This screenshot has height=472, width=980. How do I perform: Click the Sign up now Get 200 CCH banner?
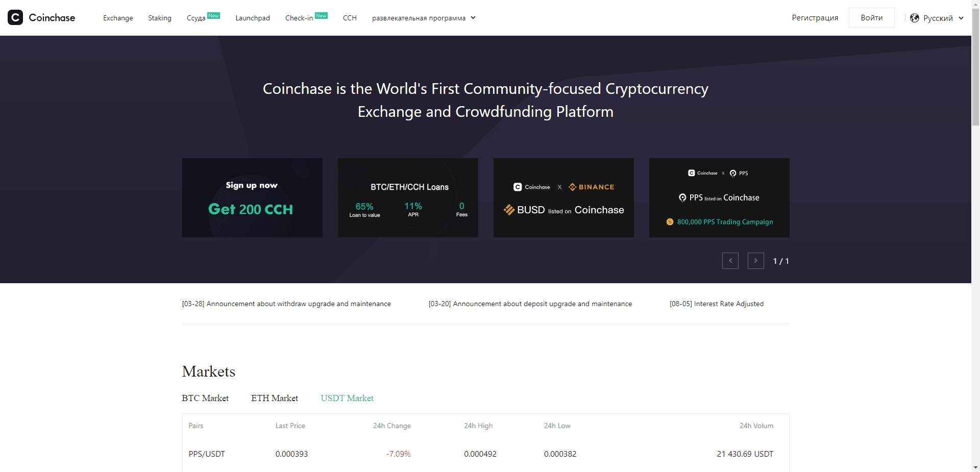(252, 197)
